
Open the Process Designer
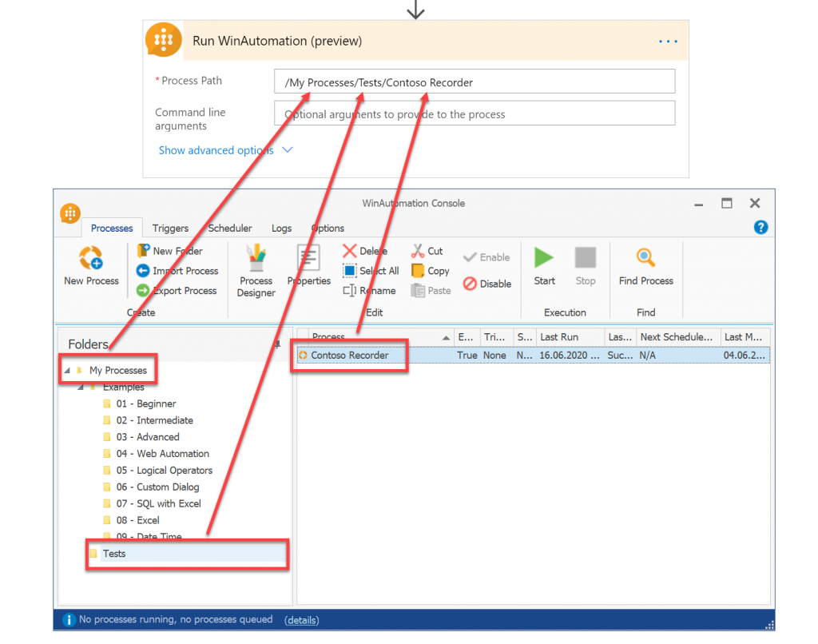tap(256, 272)
